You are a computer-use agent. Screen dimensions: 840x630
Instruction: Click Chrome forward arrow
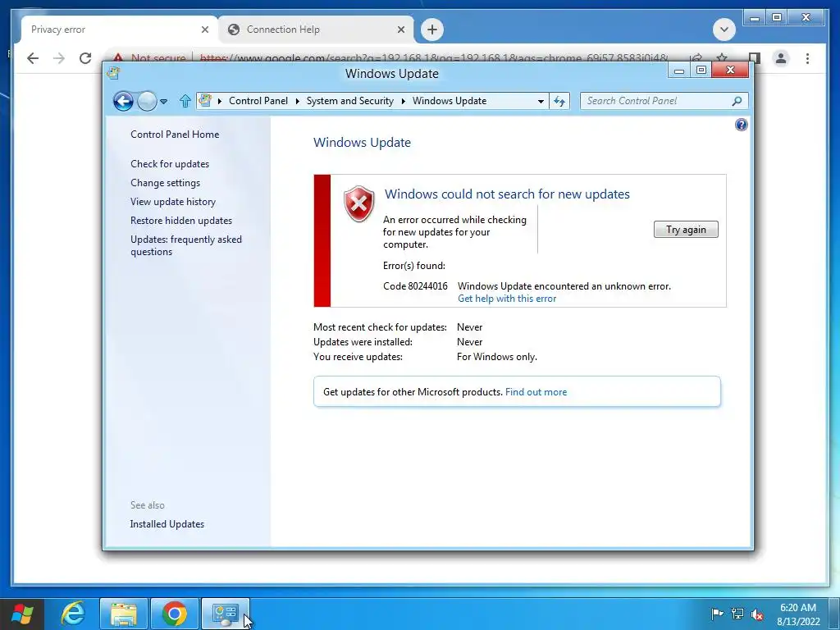pos(59,58)
